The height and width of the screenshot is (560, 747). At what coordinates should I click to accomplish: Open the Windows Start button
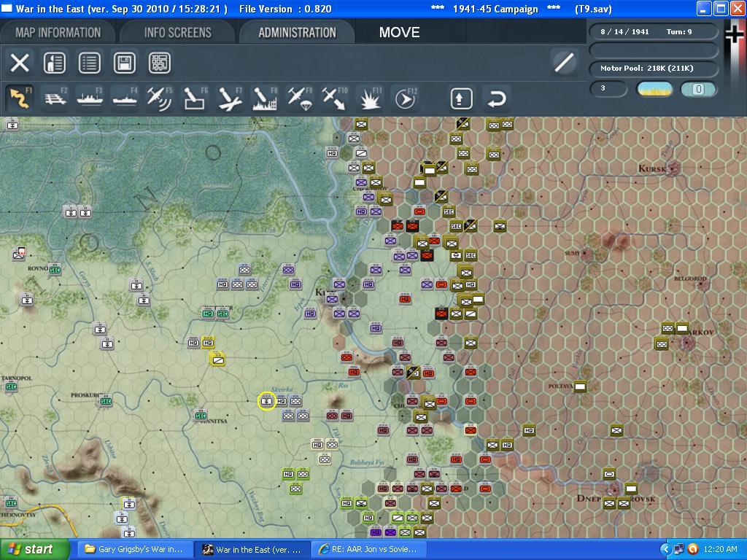(x=34, y=550)
